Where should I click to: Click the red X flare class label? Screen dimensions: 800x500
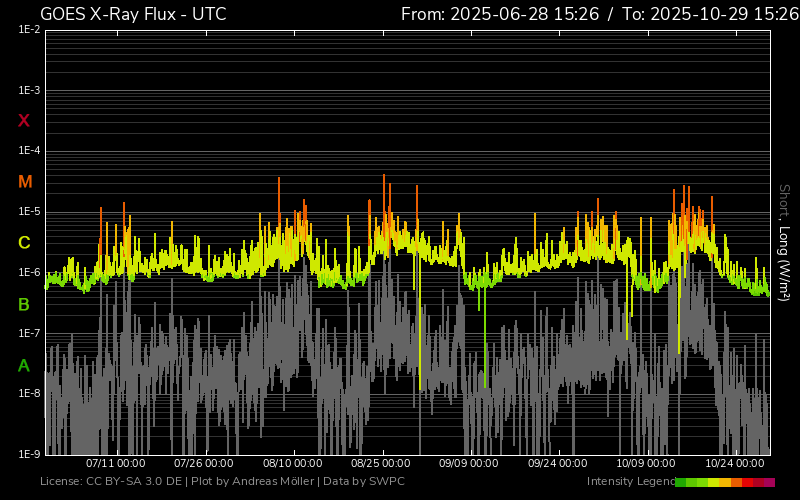(x=24, y=121)
